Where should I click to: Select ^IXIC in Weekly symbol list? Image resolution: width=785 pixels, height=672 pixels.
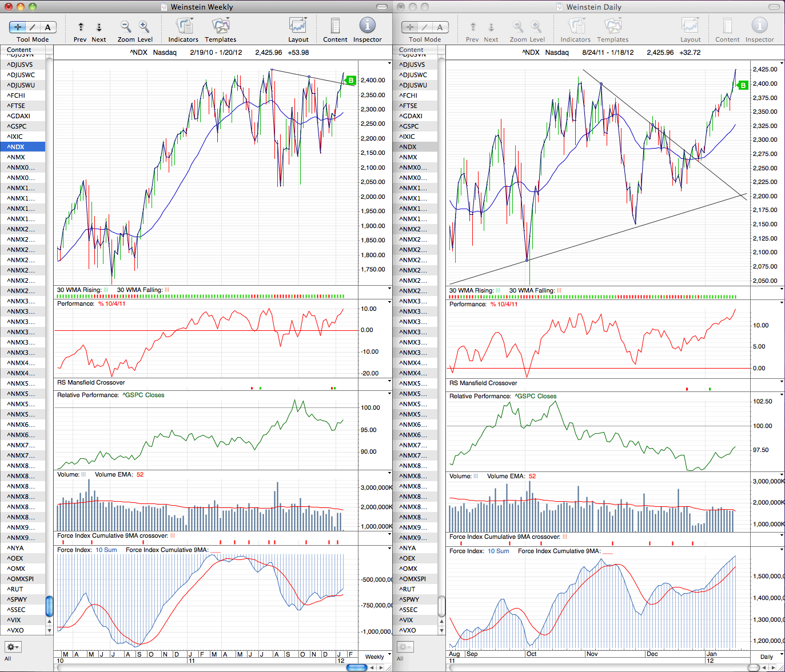23,137
